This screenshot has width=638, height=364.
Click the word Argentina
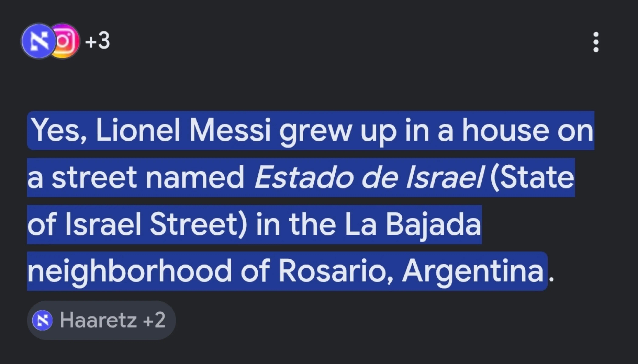473,271
